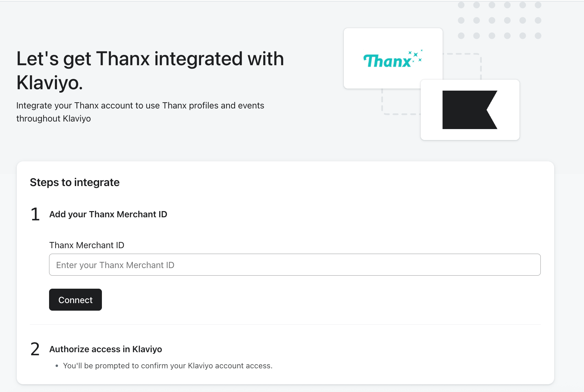Image resolution: width=584 pixels, height=392 pixels.
Task: Click the word "Klaviyo." ending the headline
Action: (x=49, y=83)
